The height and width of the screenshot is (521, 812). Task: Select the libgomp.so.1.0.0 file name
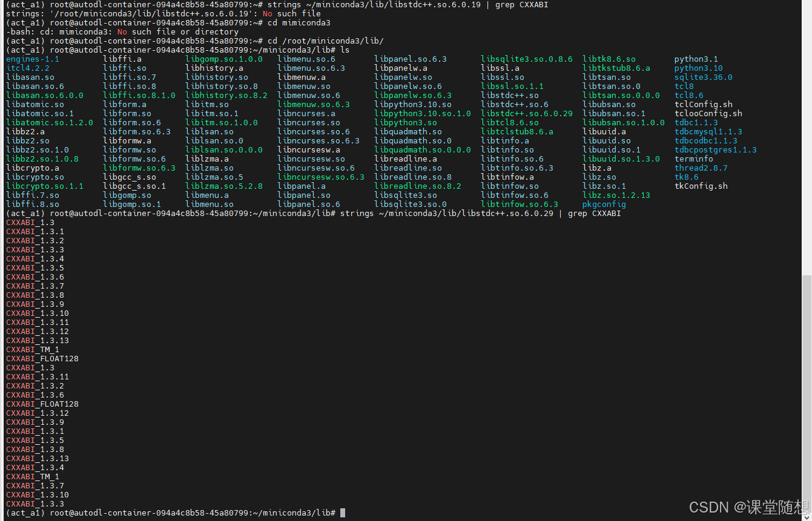click(x=224, y=59)
